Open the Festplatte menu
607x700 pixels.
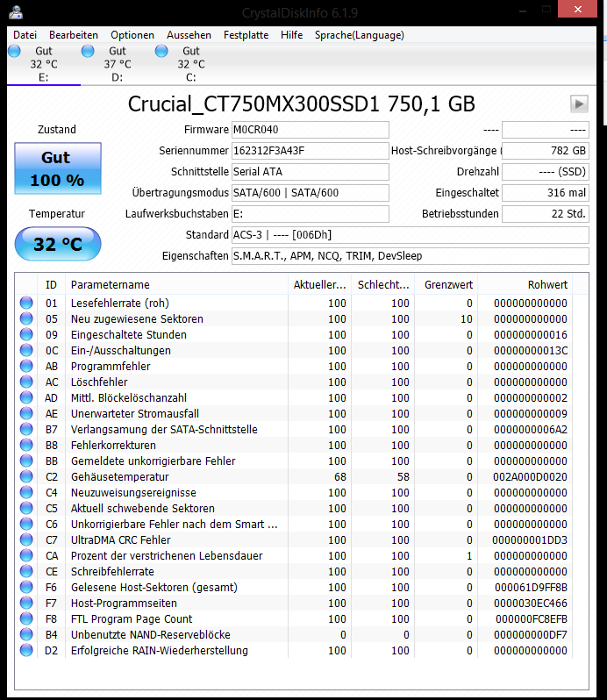(x=246, y=35)
